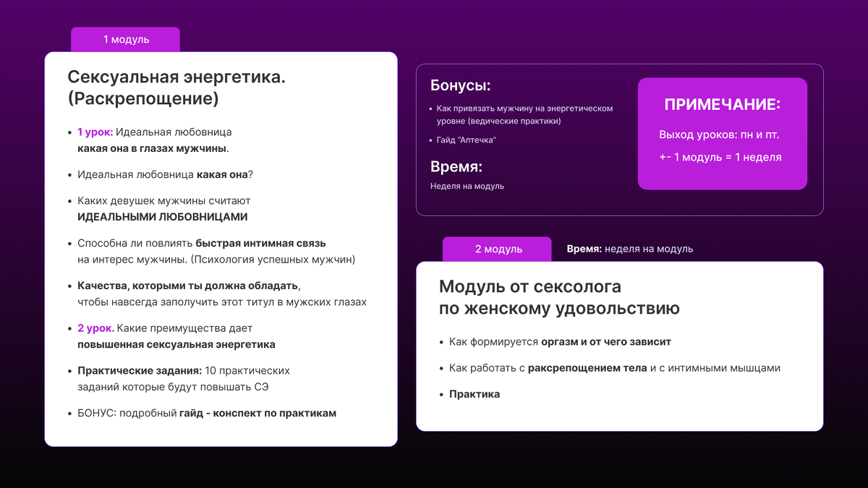Click the "+- 1 модуль = 1 неделя" text
The height and width of the screenshot is (488, 868).
pos(720,158)
